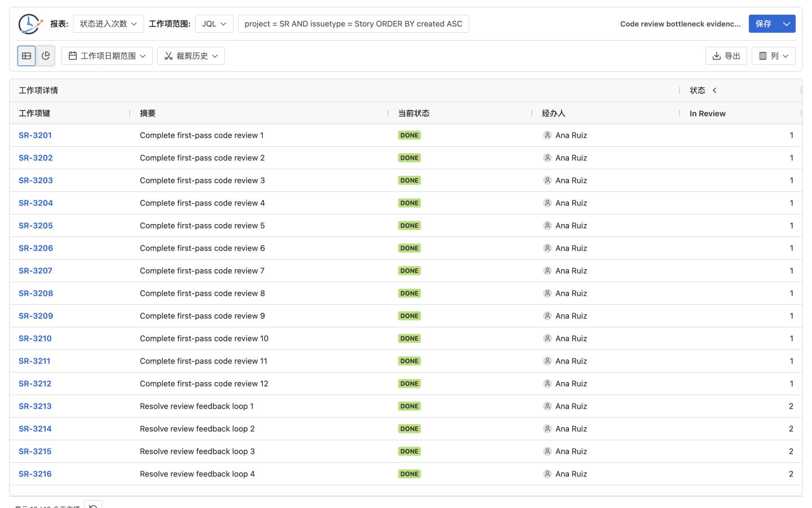Viewport: 812px width, 508px height.
Task: Click Ana Ruiz avatar icon in SR-3212 row
Action: (547, 384)
